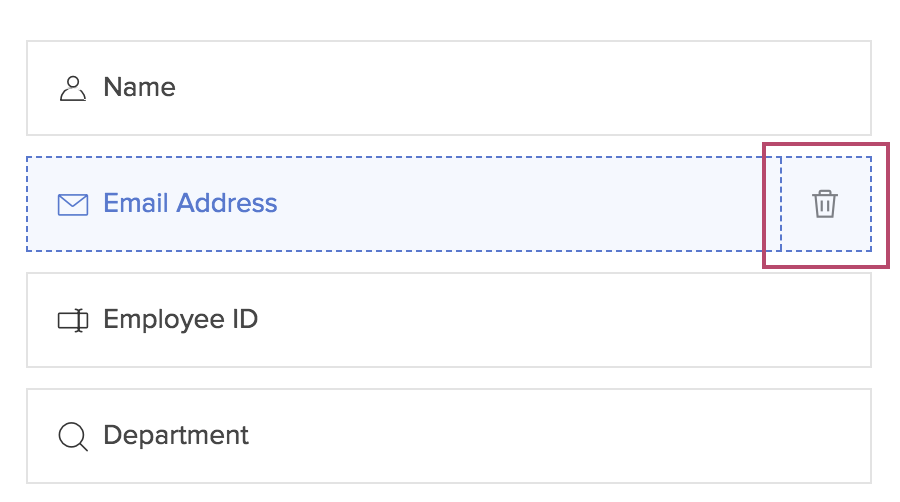
Task: Select the Department field row
Action: click(x=448, y=436)
